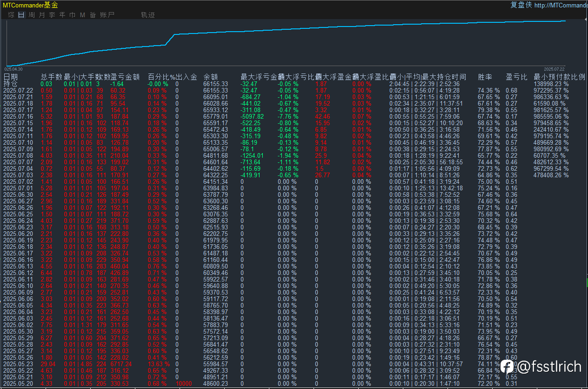Click the M tab in toolbar

pyautogui.click(x=82, y=15)
